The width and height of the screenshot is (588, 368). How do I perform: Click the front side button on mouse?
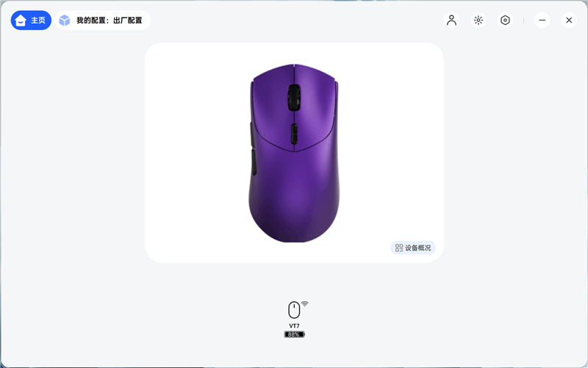tap(251, 134)
